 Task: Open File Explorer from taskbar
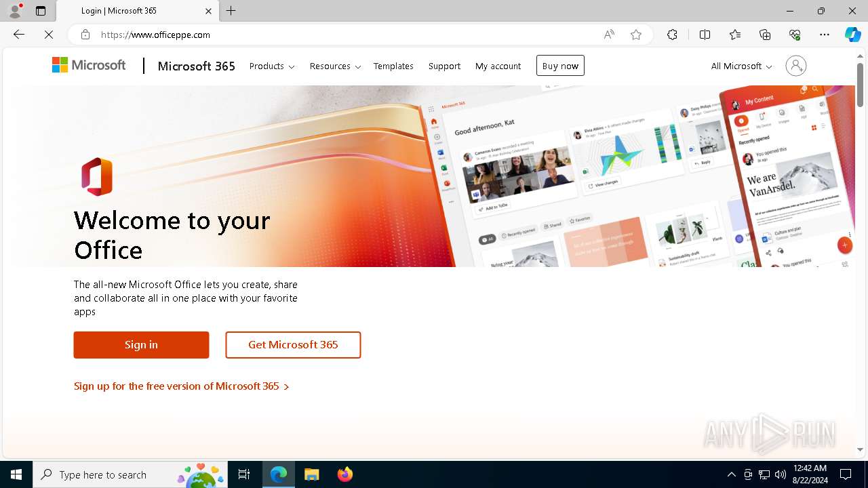tap(311, 474)
